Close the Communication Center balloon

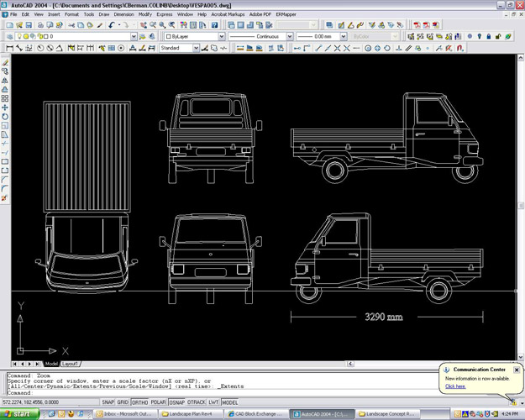[x=517, y=370]
